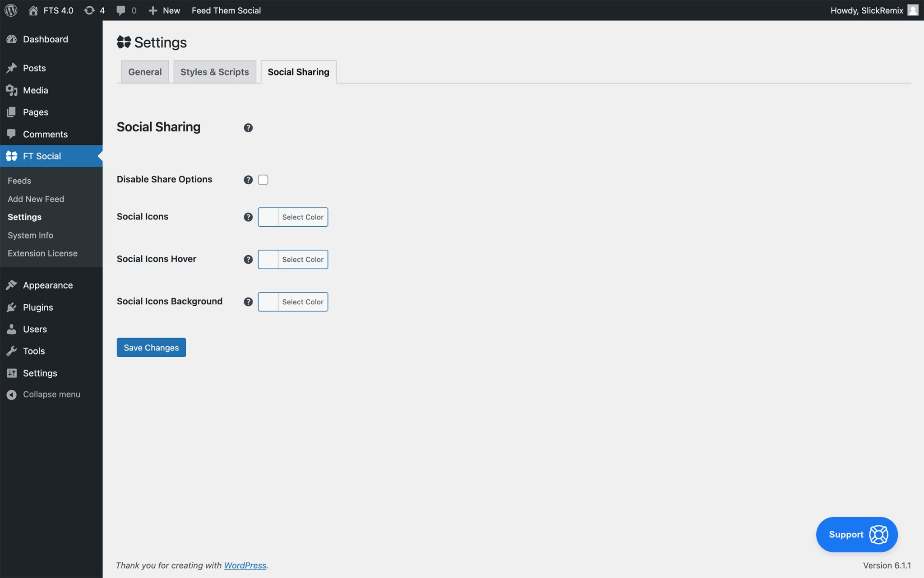
Task: Open the Appearance menu label
Action: pos(48,285)
